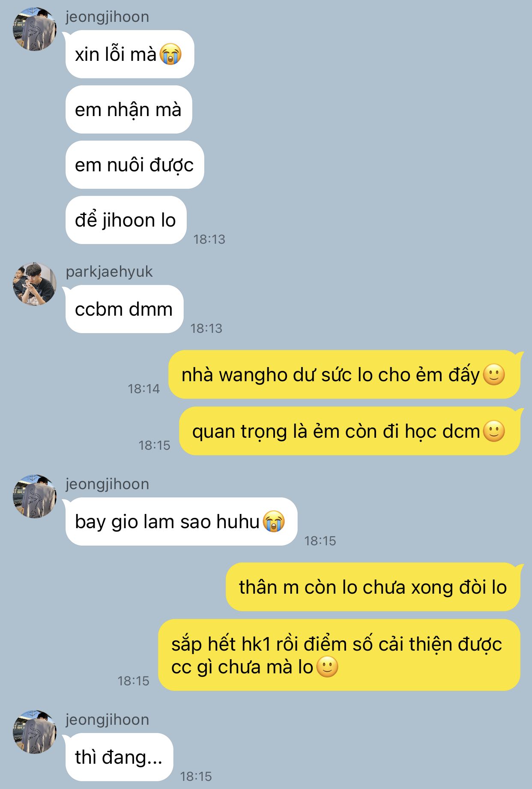Screen dimensions: 532x789
Task: Click the smiley in "nhà wangho" message
Action: click(x=494, y=375)
